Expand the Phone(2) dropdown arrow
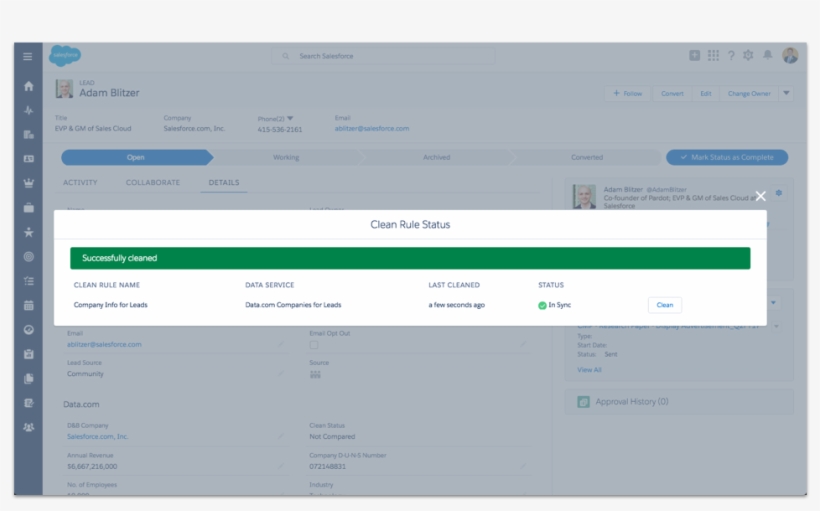The height and width of the screenshot is (511, 820). [290, 118]
